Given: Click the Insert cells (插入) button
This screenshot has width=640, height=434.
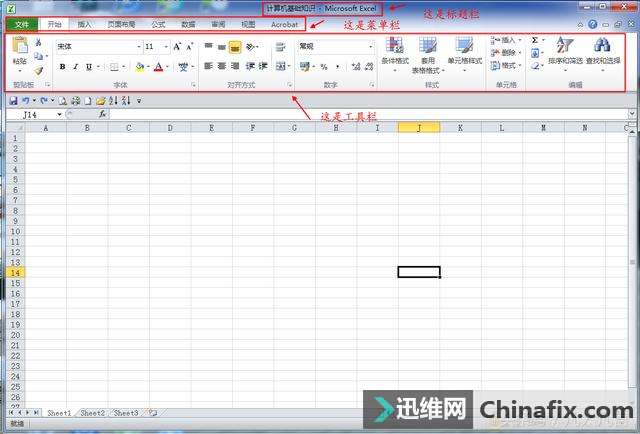Looking at the screenshot, I should pos(506,40).
